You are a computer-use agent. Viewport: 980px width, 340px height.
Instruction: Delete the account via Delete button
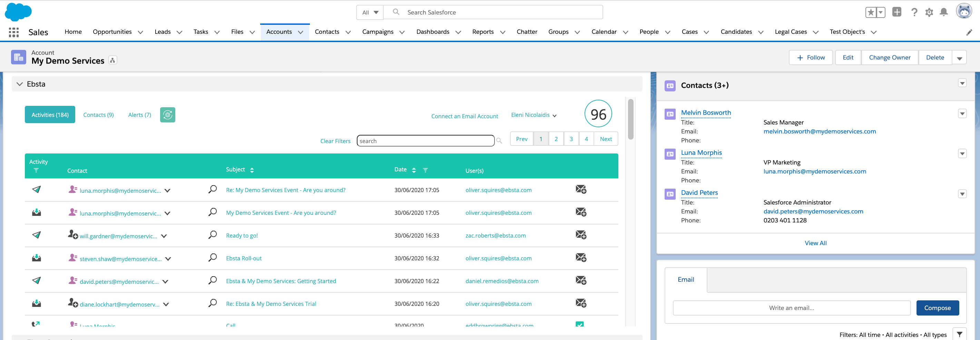coord(935,58)
